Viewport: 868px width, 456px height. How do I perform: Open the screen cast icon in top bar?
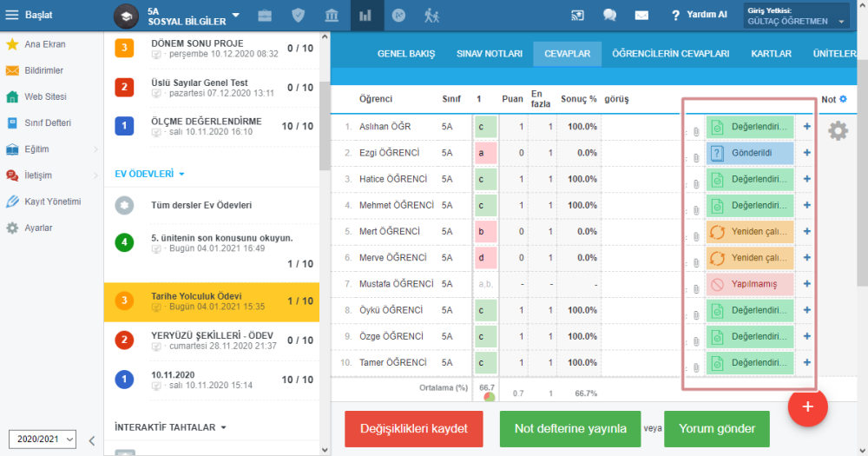pyautogui.click(x=577, y=16)
